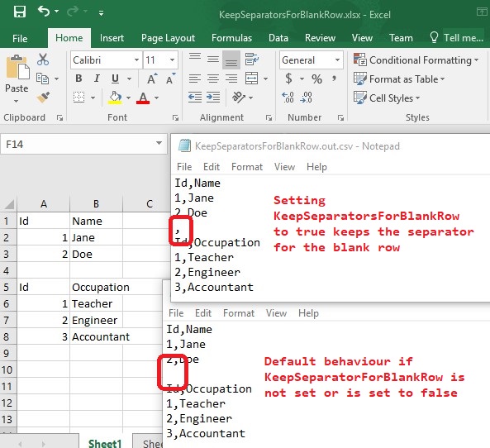The width and height of the screenshot is (490, 448).
Task: Open Conditional Formatting menu
Action: pyautogui.click(x=416, y=60)
